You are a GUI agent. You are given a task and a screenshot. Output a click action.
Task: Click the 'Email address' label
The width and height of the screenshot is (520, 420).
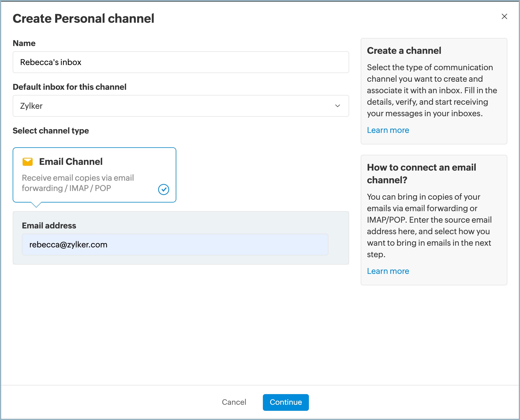point(49,226)
